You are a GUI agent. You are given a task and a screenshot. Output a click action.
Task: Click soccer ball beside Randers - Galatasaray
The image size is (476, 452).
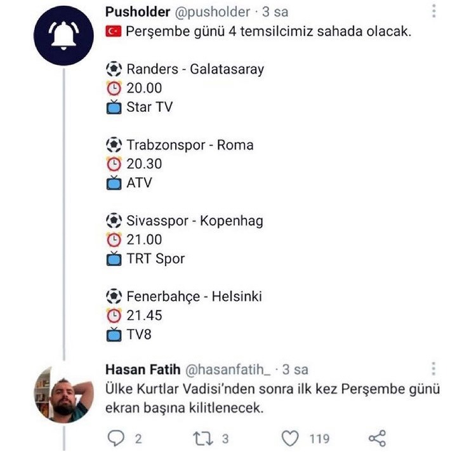[113, 69]
